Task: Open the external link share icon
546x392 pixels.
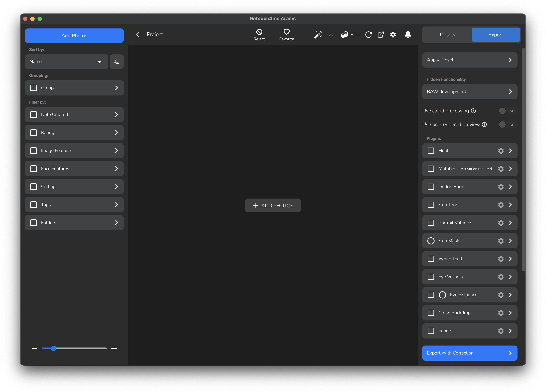Action: 381,35
